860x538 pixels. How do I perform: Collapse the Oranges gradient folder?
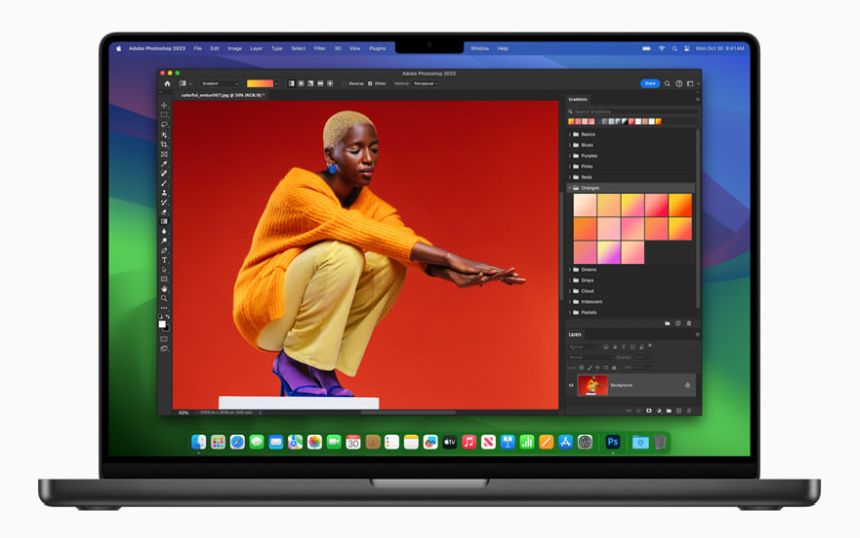coord(571,187)
